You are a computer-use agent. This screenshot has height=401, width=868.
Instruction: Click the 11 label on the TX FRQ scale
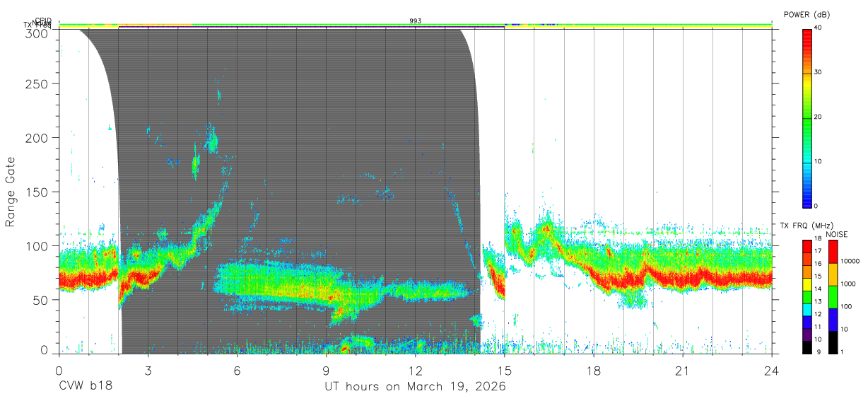click(816, 327)
